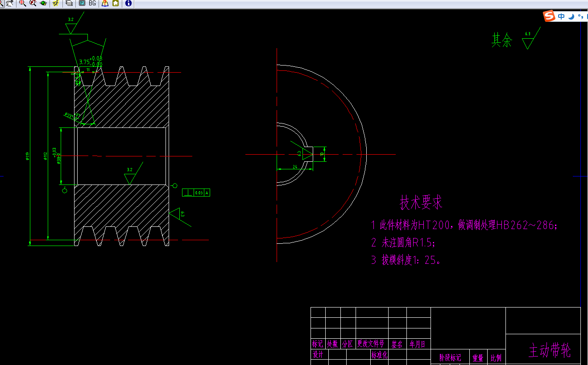
Task: Click the zoom previous magnifier icon
Action: tap(33, 3)
